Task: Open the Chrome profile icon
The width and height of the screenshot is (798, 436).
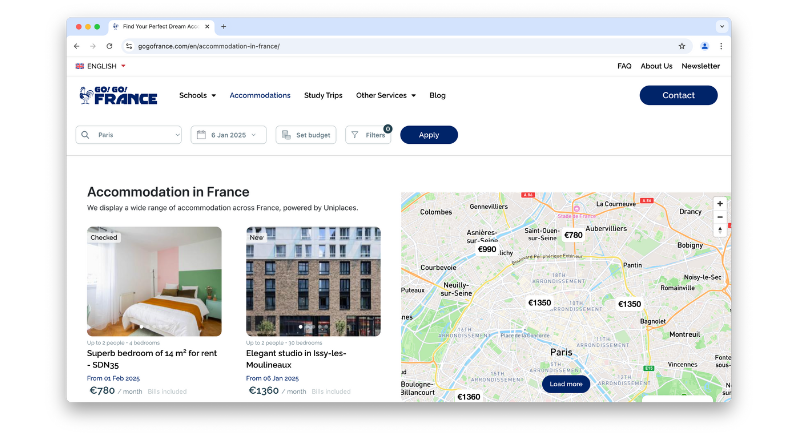Action: (x=704, y=46)
